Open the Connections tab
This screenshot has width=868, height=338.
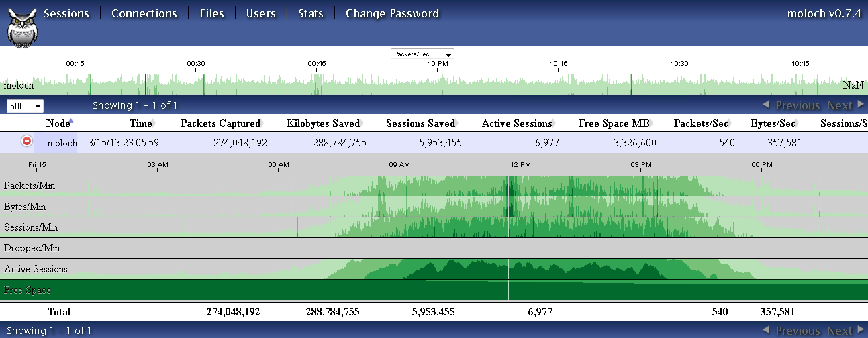144,13
